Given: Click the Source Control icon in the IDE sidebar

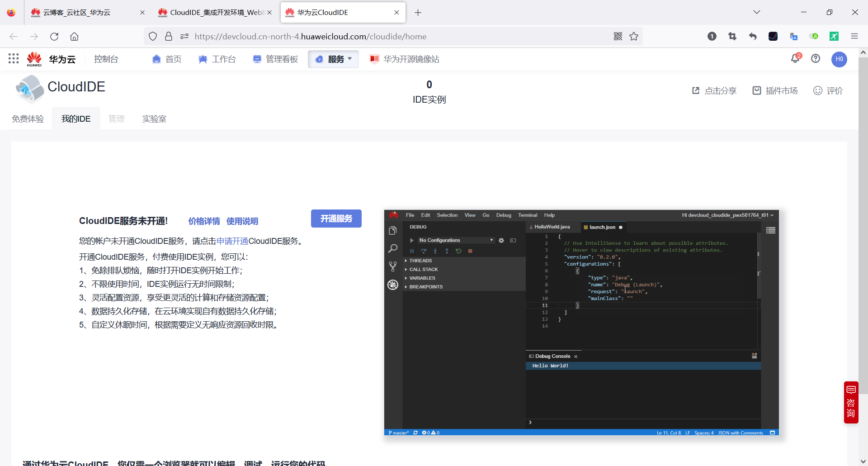Looking at the screenshot, I should 393,266.
